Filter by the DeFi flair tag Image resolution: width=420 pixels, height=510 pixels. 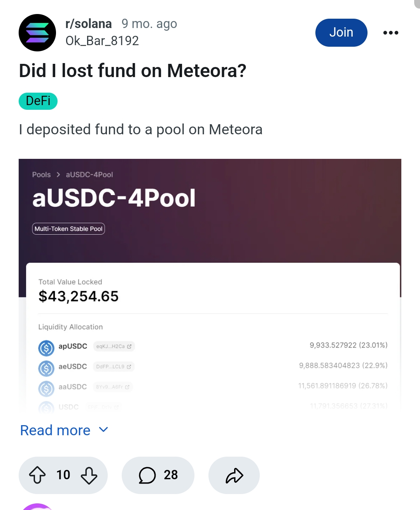[38, 101]
